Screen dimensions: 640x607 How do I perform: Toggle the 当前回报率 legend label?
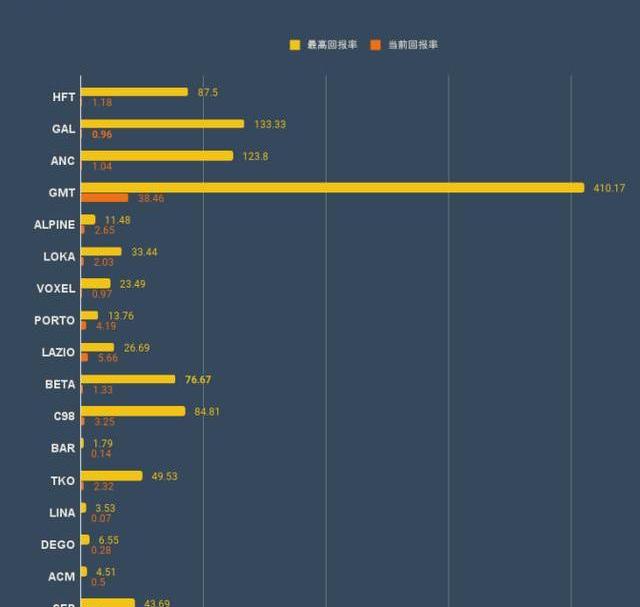coord(412,45)
